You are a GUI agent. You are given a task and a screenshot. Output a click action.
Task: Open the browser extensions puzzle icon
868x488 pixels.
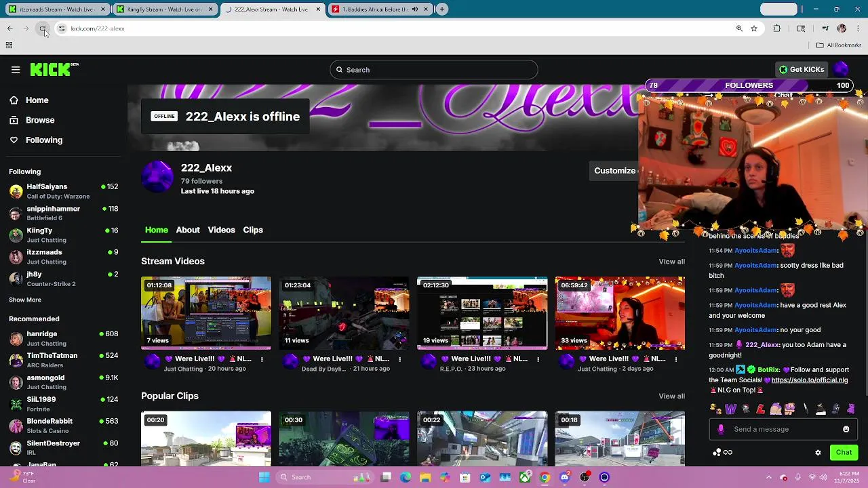pos(777,28)
